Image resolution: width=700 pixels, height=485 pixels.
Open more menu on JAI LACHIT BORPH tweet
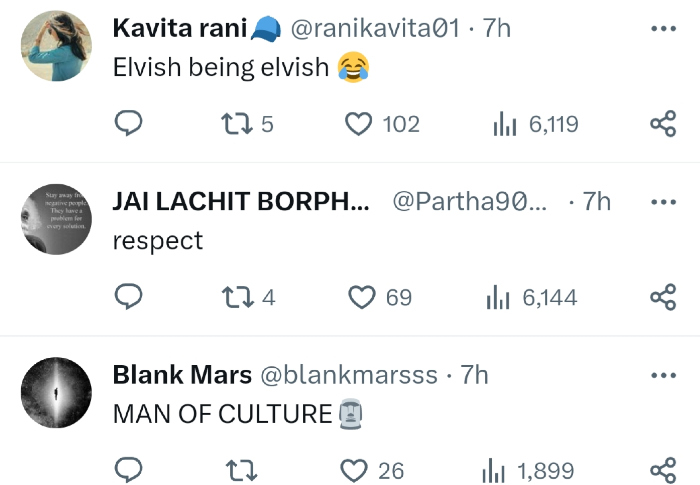tap(663, 202)
